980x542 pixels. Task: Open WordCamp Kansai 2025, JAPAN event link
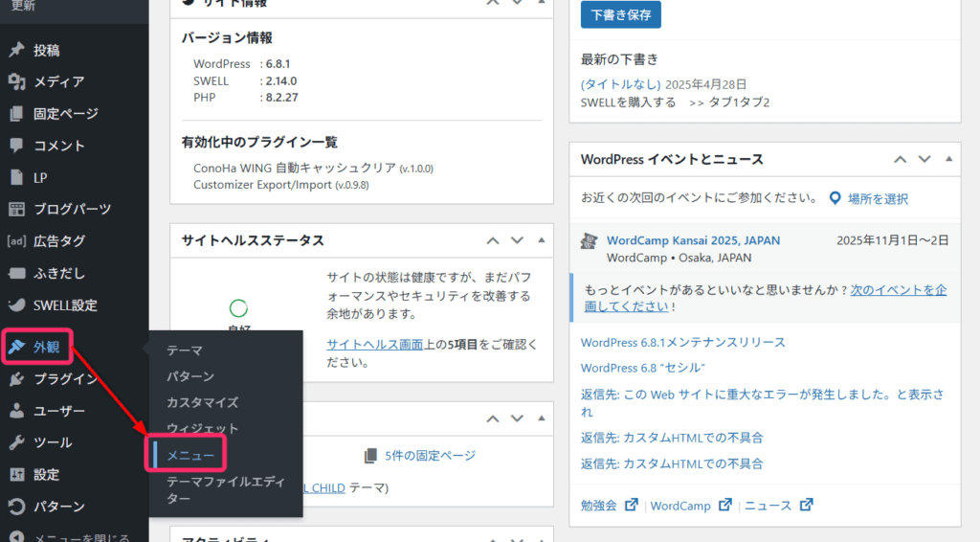[x=693, y=240]
